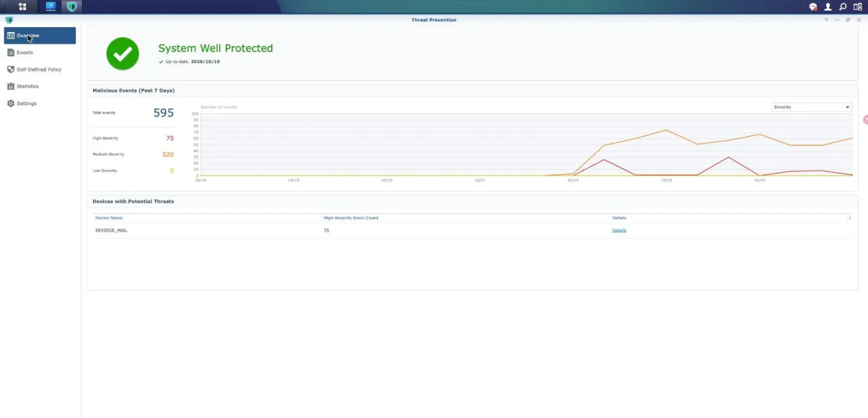
Task: Go to Self-Defined Policy
Action: pyautogui.click(x=40, y=69)
